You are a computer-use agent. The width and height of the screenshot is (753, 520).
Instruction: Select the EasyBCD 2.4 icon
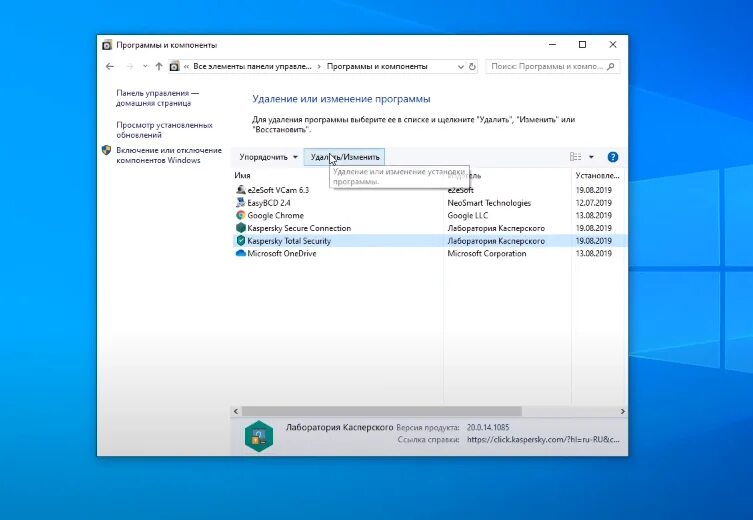tap(241, 203)
